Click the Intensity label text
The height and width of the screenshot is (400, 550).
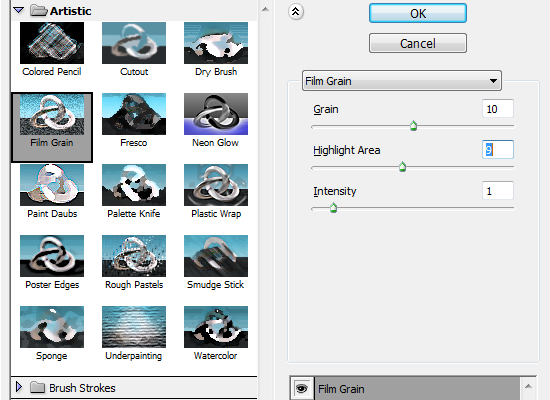click(335, 191)
